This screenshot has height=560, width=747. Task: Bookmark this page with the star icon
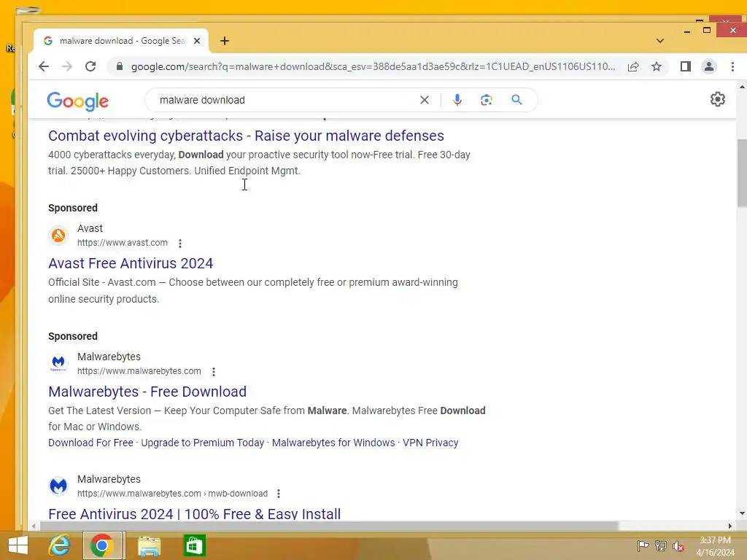click(657, 66)
